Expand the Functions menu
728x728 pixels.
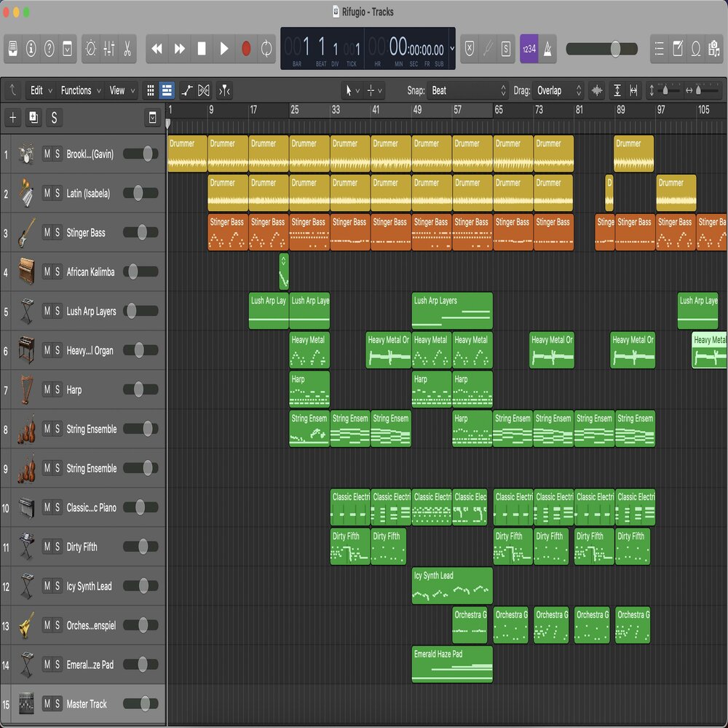coord(80,91)
